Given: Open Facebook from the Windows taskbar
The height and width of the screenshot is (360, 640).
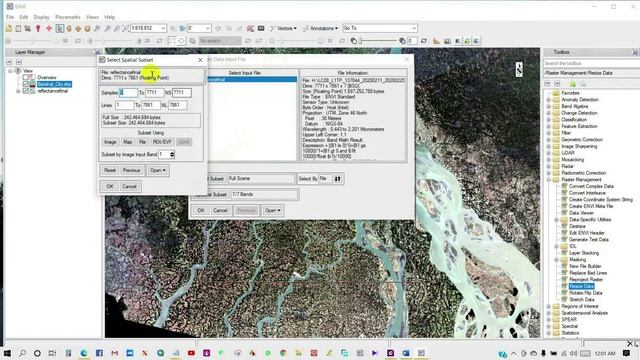Looking at the screenshot, I should [99, 353].
